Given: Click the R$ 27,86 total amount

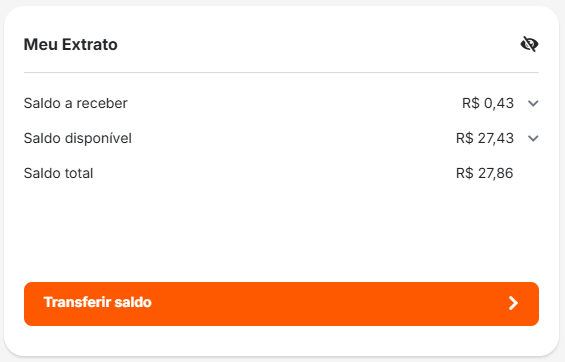Looking at the screenshot, I should click(485, 173).
